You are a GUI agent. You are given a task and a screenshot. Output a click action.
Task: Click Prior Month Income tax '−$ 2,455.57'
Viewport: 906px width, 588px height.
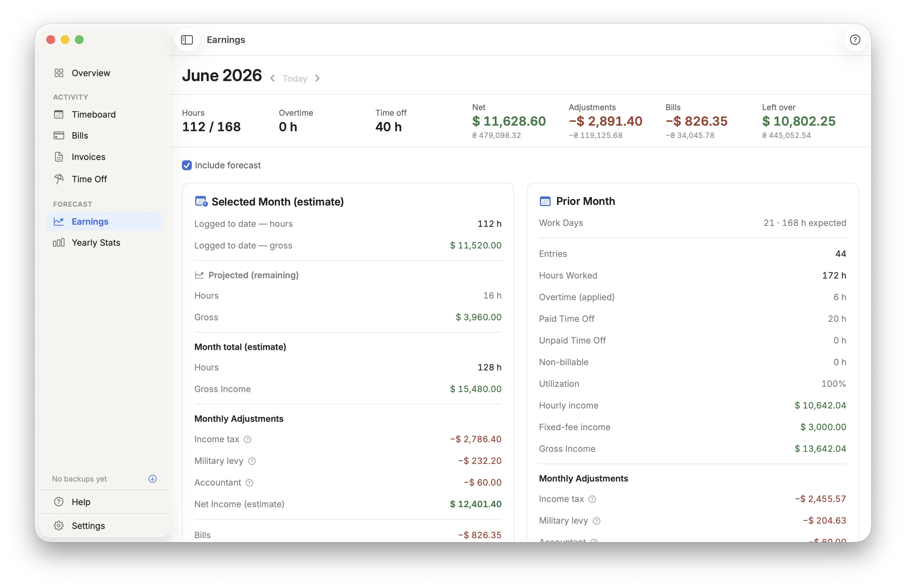pyautogui.click(x=820, y=499)
